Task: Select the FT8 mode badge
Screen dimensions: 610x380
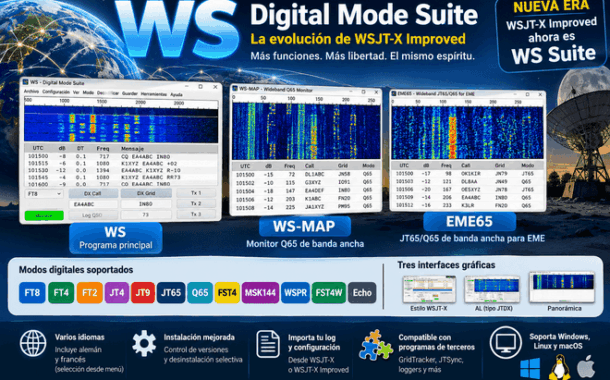Action: pos(32,292)
